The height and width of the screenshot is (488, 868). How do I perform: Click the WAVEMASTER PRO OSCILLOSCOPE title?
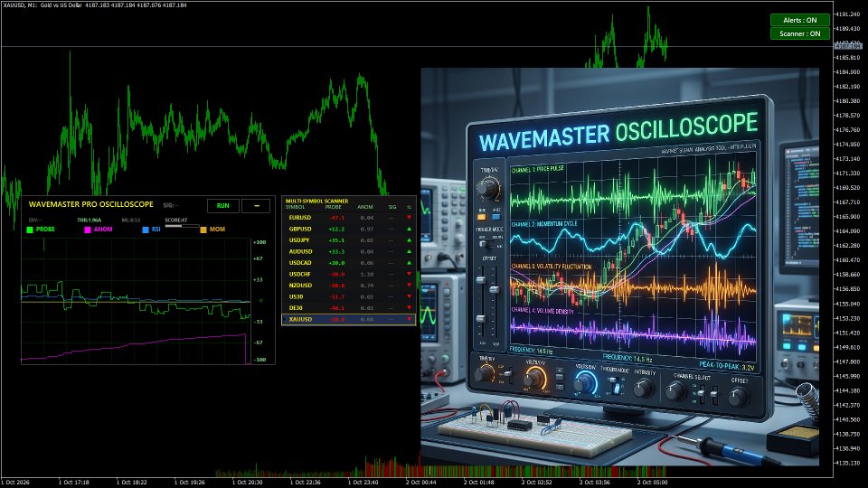tap(90, 204)
